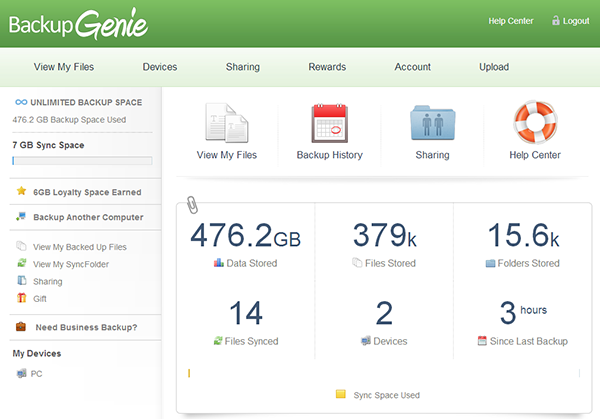600x419 pixels.
Task: Click the 15.6k Folders Stored value
Action: point(523,235)
